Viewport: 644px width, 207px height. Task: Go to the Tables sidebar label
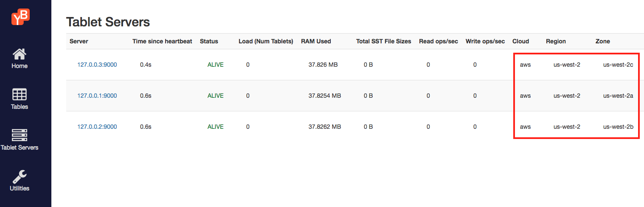[20, 107]
